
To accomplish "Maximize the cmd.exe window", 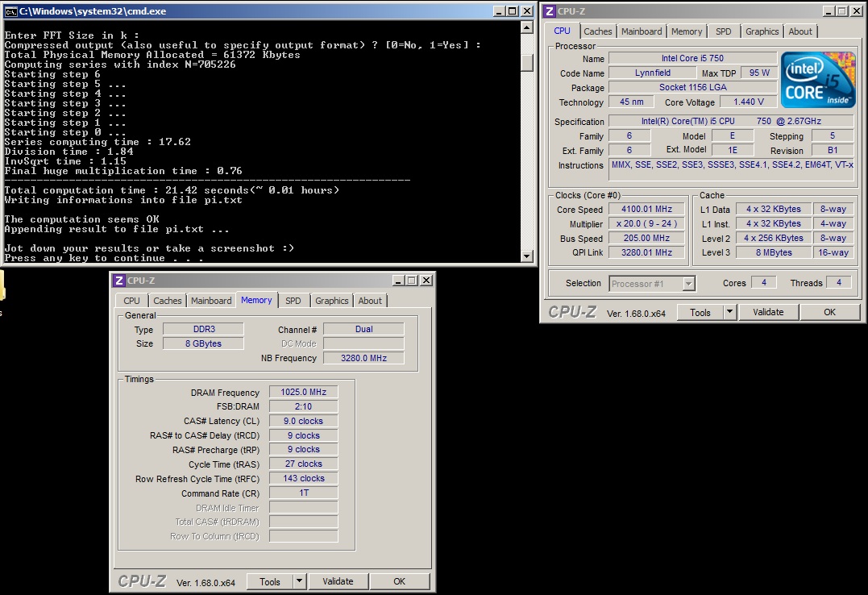I will 512,11.
